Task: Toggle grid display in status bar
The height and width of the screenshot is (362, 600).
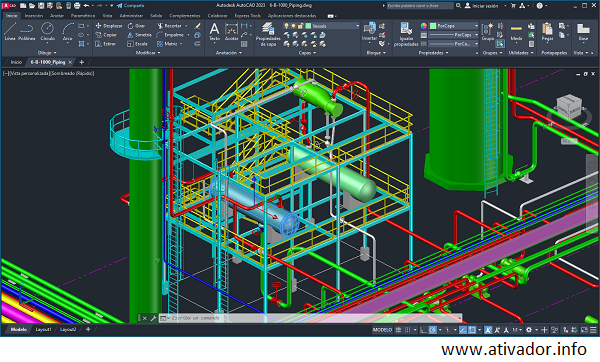Action: point(398,329)
